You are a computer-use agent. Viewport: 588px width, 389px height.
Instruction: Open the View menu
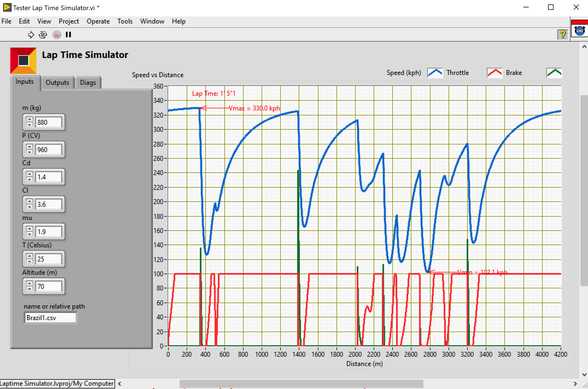pyautogui.click(x=44, y=21)
